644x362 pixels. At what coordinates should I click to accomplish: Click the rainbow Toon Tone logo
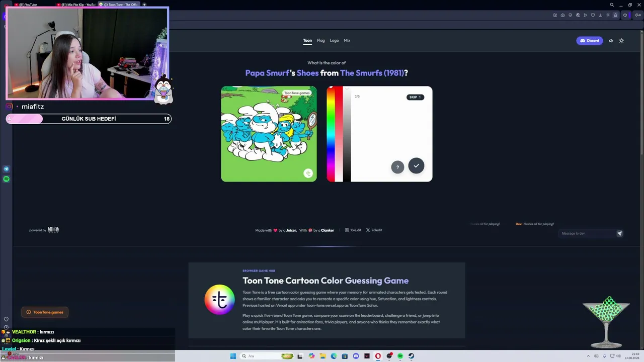point(219,300)
